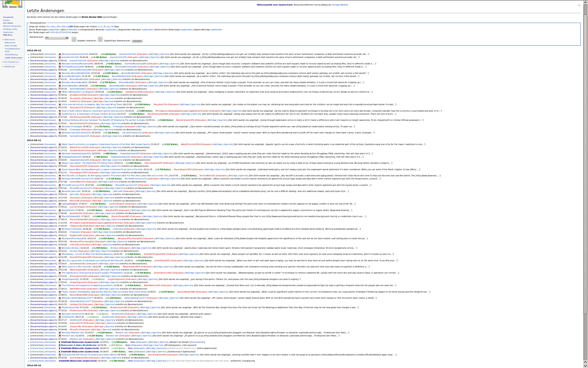Collapse the site notice with top-right toggle

[x=579, y=5]
